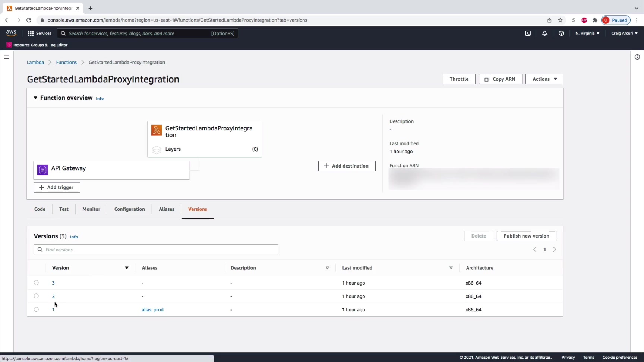The height and width of the screenshot is (362, 644).
Task: Select the radio button for version 1
Action: [x=36, y=309]
